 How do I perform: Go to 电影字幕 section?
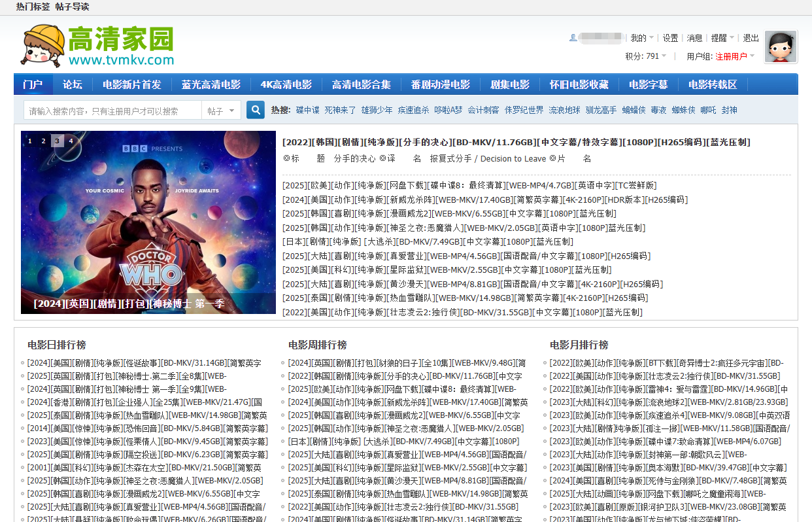click(x=649, y=84)
